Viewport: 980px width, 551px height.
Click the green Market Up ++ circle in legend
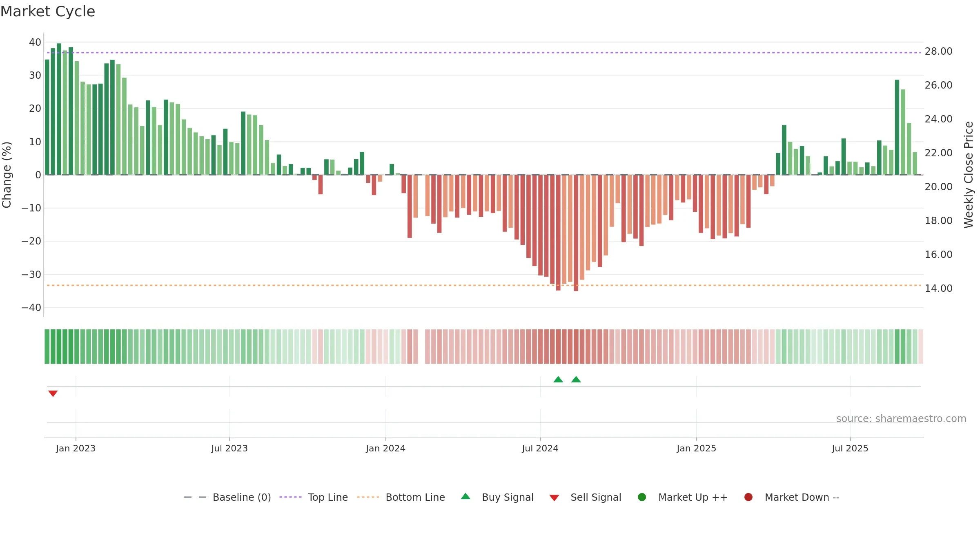(642, 497)
